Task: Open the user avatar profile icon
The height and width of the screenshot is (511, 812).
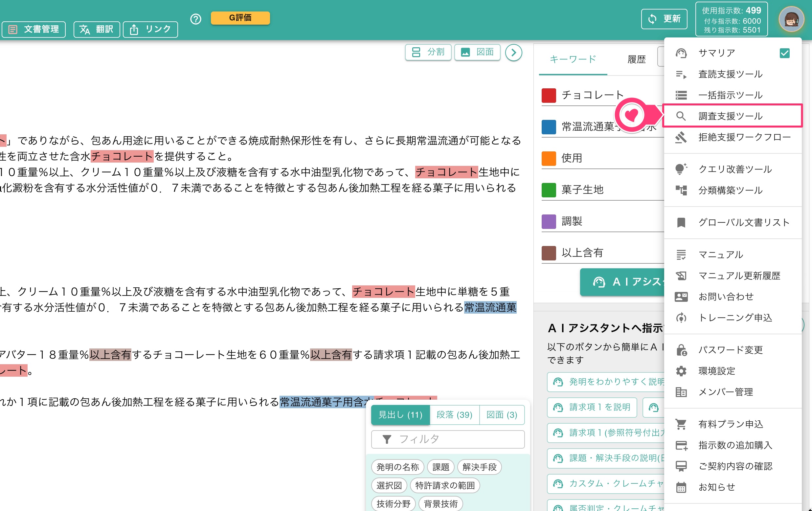Action: pos(791,19)
